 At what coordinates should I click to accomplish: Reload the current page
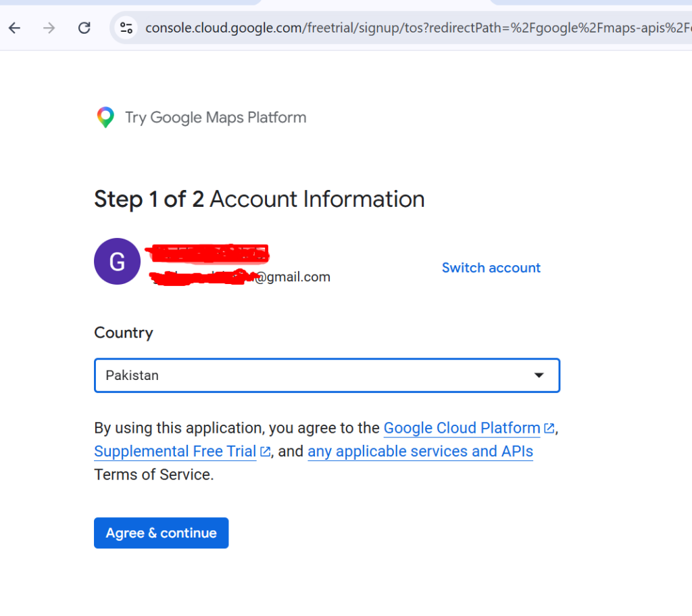tap(84, 28)
